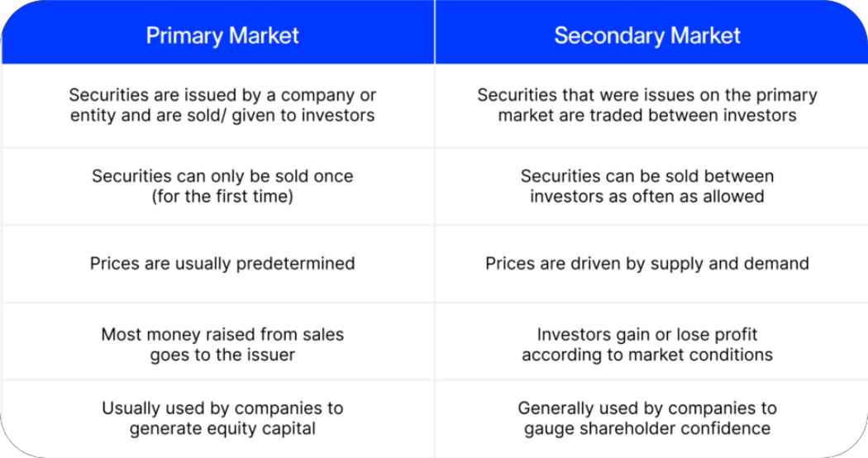Click the text "(for the first time)"
This screenshot has height=458, width=868.
coord(222,197)
